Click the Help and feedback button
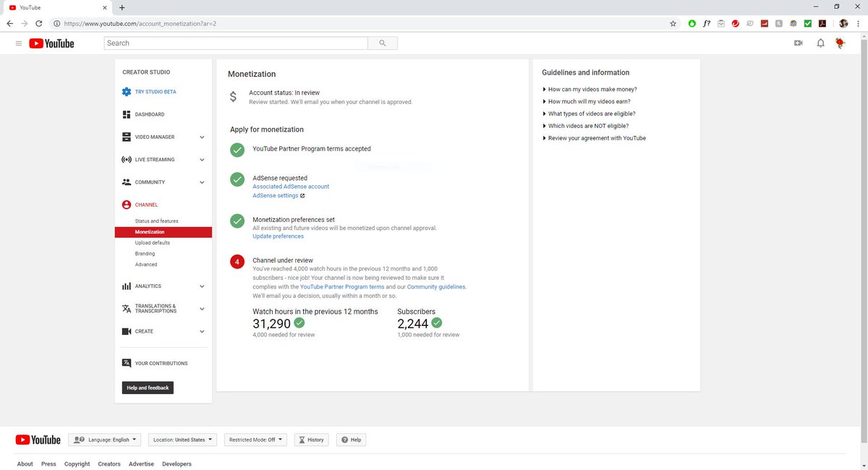This screenshot has width=868, height=470. click(148, 388)
